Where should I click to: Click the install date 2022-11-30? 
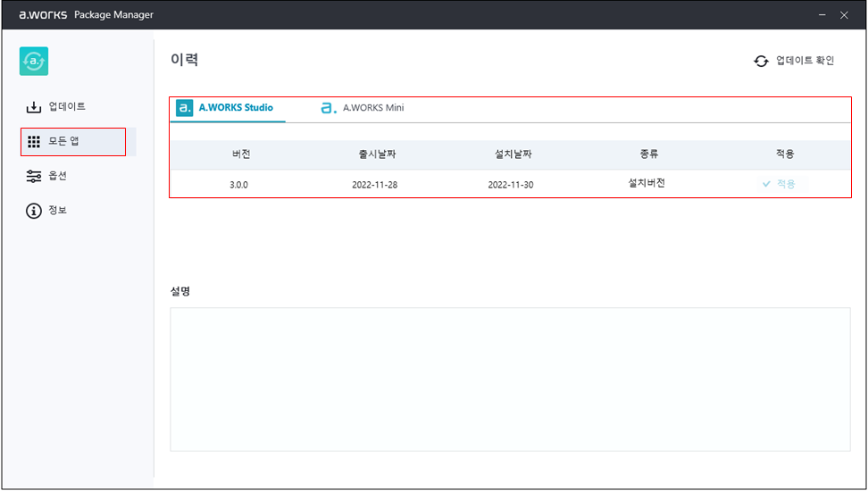click(x=511, y=185)
